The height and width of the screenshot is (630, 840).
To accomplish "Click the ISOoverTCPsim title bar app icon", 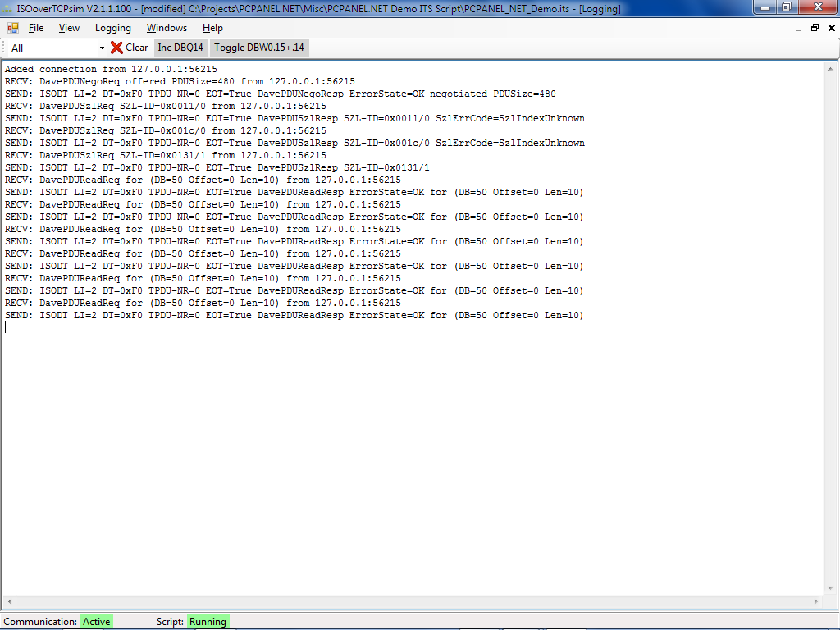I will point(8,8).
